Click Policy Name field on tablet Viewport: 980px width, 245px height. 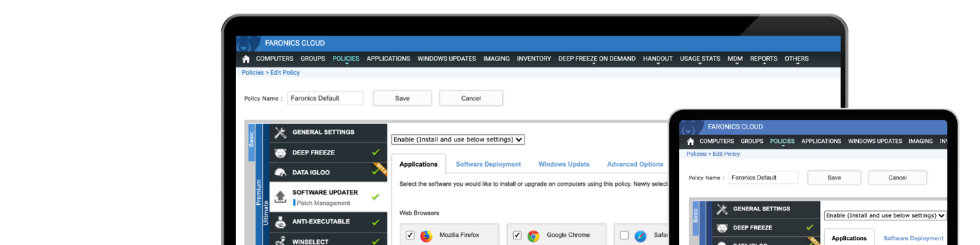pos(763,178)
